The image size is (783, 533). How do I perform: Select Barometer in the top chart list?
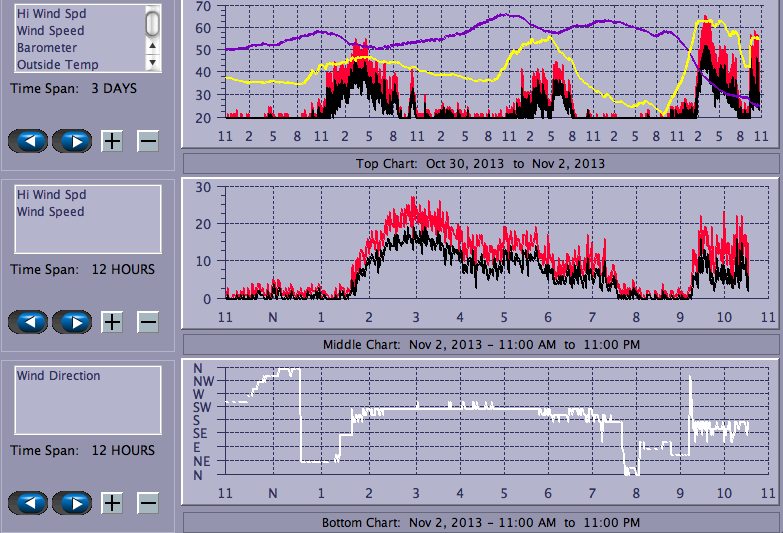coord(47,47)
